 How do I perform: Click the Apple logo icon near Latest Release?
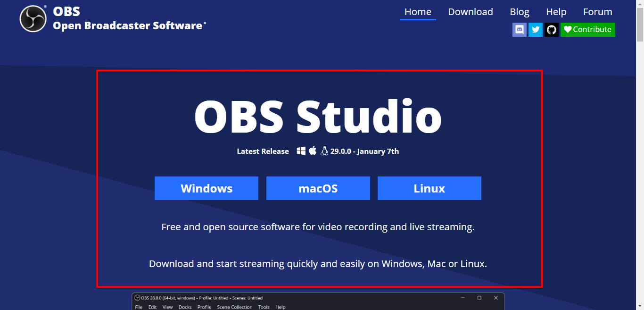(313, 151)
